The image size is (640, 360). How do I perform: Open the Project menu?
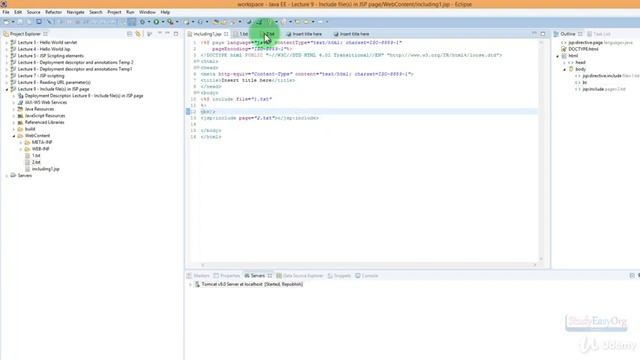(x=114, y=12)
